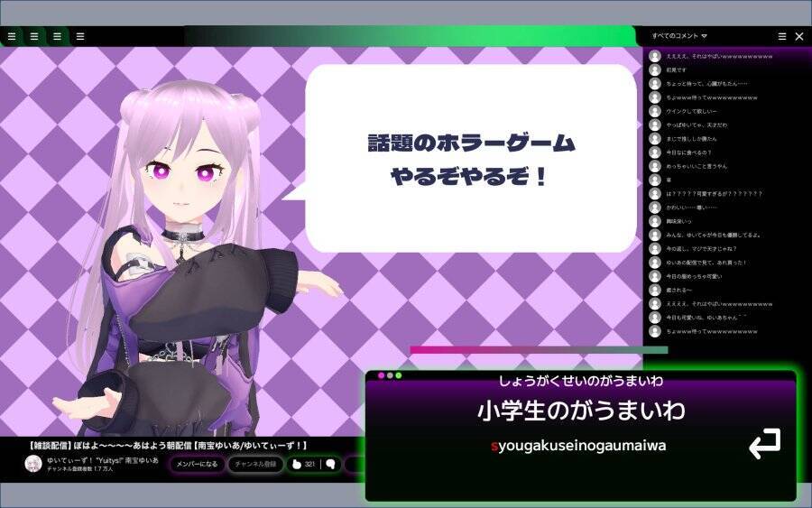Click avatar beside comment 初見です
Screen dimensions: 812x508
click(655, 69)
